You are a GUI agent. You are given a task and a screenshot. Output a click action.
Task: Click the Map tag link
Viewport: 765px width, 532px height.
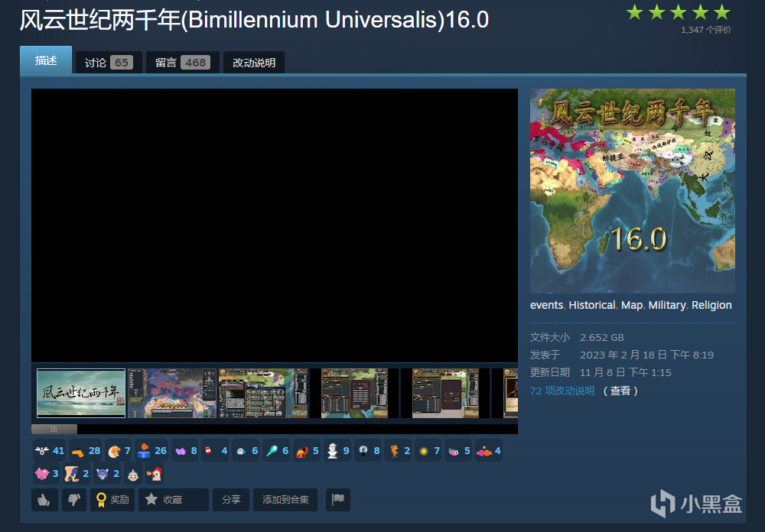632,305
